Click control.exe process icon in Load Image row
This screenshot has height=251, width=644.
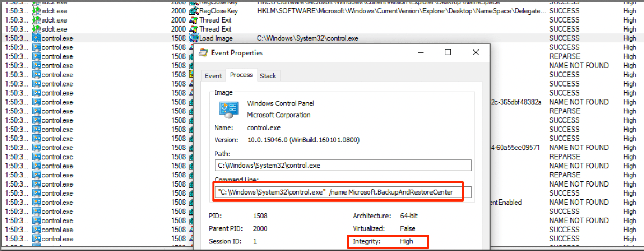click(36, 39)
